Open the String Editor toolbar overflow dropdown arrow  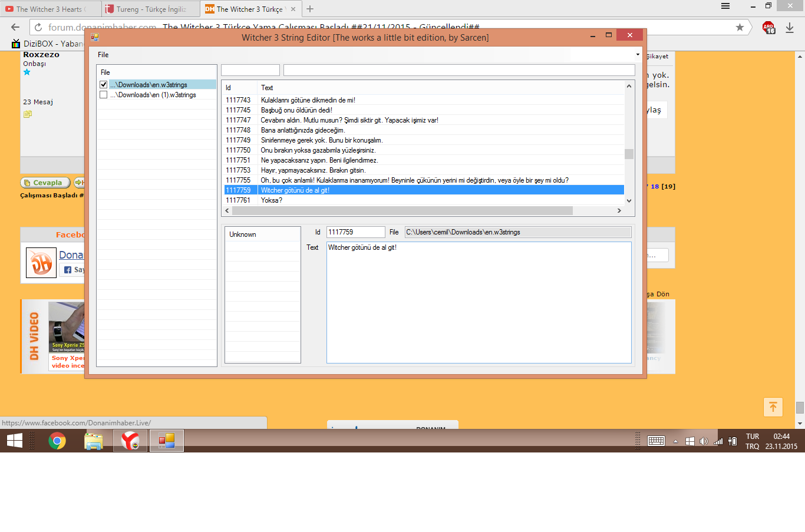click(x=638, y=55)
